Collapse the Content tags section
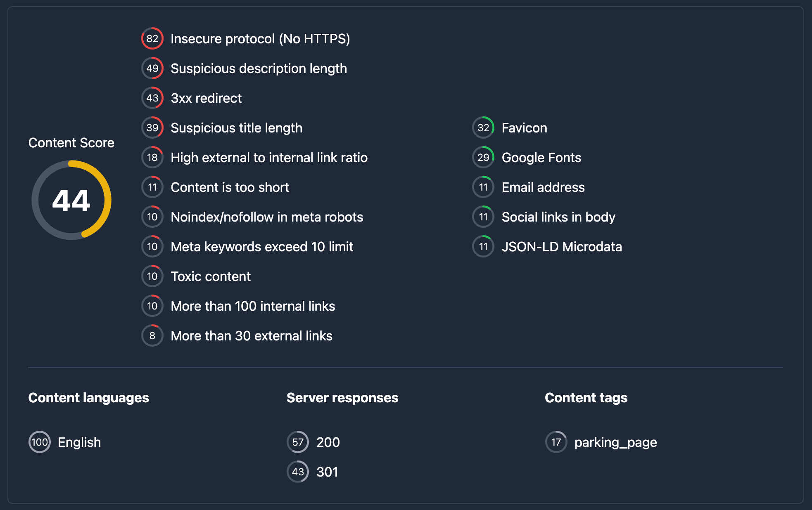 (x=586, y=397)
